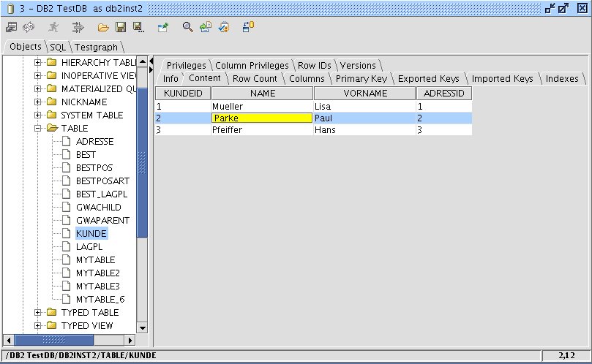Expand the INOPERATIVE VIEW node

pyautogui.click(x=38, y=75)
